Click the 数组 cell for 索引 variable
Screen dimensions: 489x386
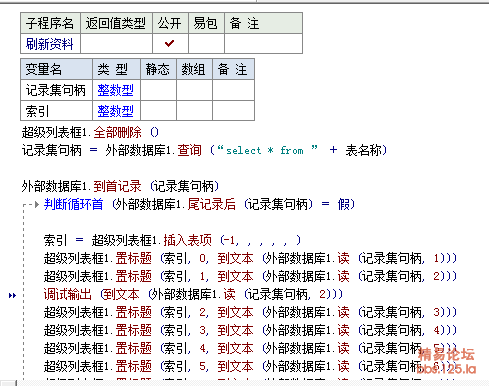click(194, 111)
